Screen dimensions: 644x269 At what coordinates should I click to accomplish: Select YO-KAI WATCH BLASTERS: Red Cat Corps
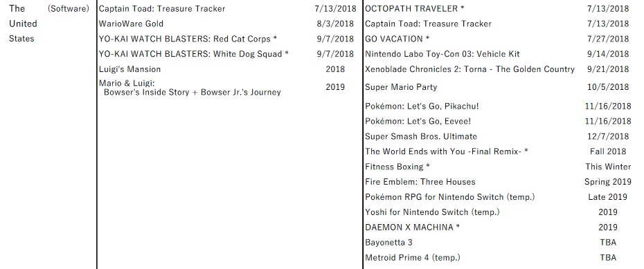188,39
